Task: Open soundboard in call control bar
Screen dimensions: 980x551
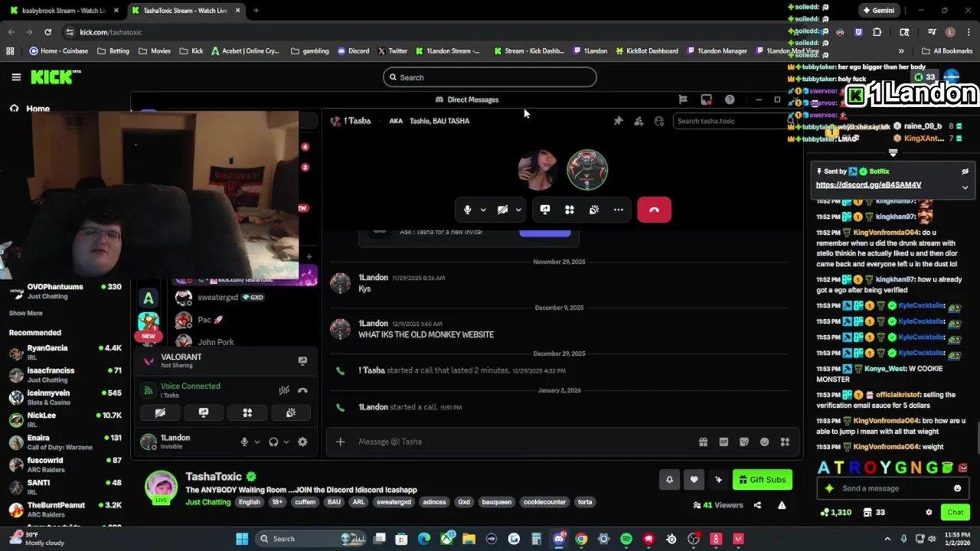Action: (x=594, y=210)
